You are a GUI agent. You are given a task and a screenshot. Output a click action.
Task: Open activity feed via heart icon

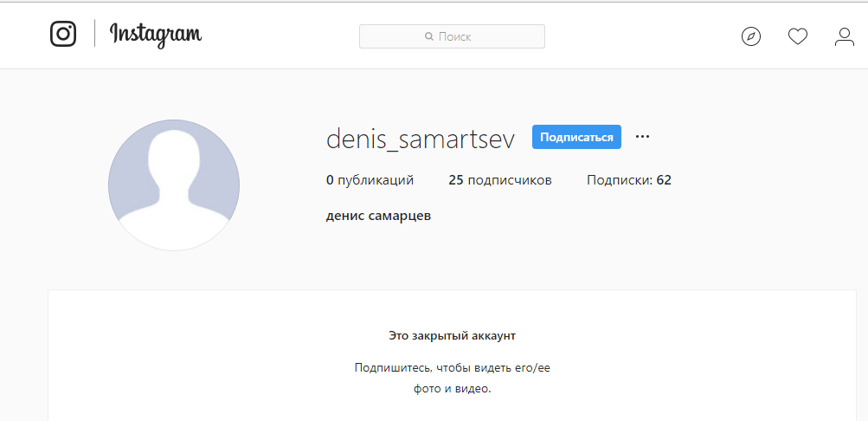pos(798,36)
